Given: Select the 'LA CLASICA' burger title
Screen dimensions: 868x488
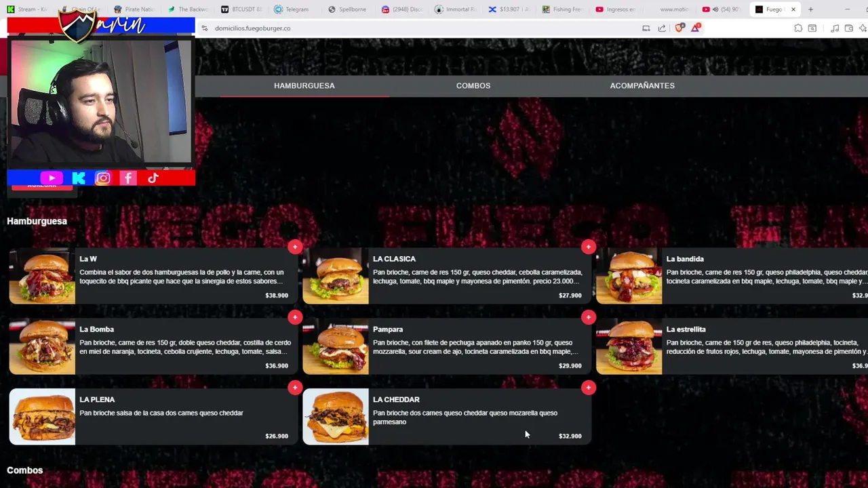Looking at the screenshot, I should coord(394,259).
